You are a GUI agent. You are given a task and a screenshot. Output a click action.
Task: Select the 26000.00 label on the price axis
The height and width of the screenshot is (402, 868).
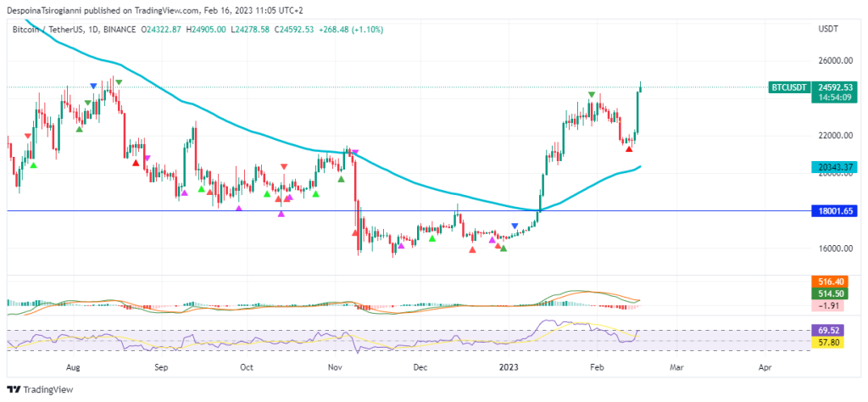click(834, 61)
